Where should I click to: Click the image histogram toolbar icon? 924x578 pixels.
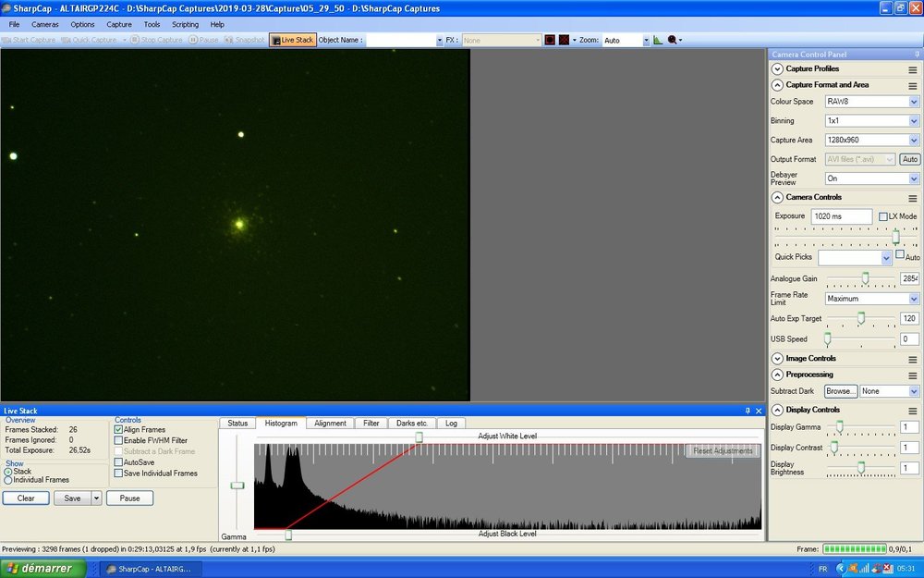658,40
